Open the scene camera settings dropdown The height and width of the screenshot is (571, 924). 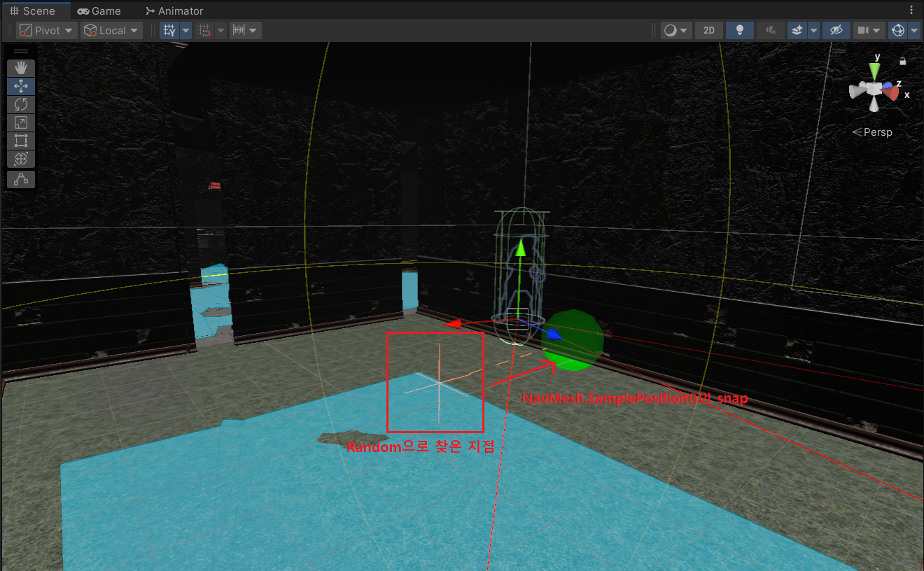(869, 30)
